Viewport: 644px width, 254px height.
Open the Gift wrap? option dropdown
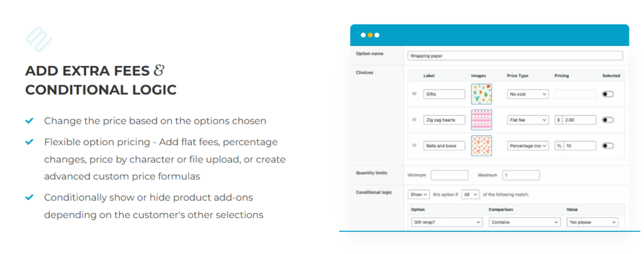point(445,222)
